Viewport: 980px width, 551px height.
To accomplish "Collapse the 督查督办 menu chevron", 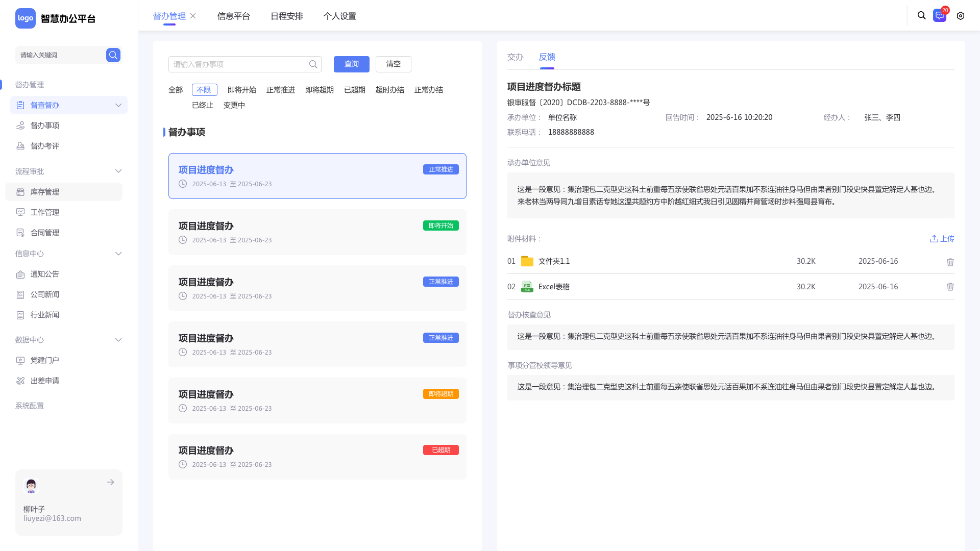I will click(x=118, y=105).
